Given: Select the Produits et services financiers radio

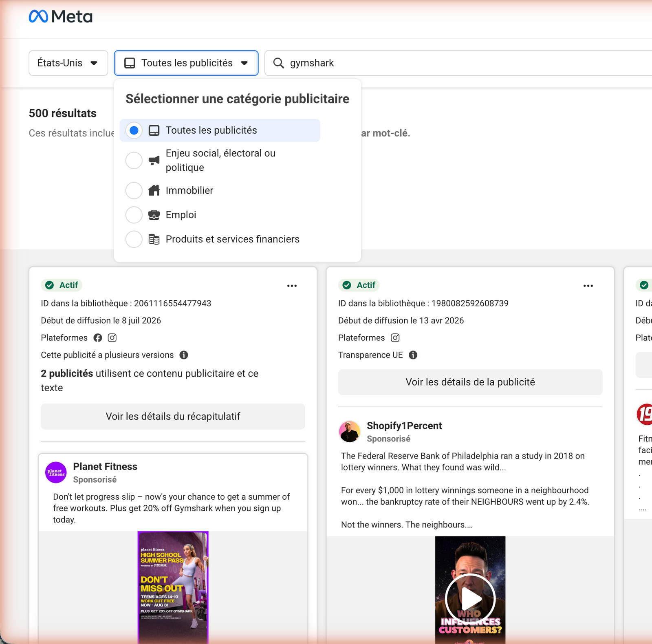Looking at the screenshot, I should click(134, 239).
